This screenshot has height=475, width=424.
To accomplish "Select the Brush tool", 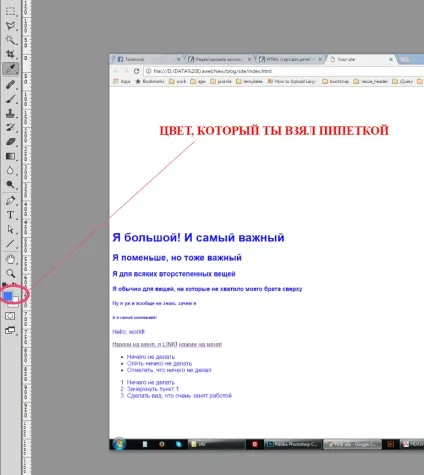I will (10, 99).
